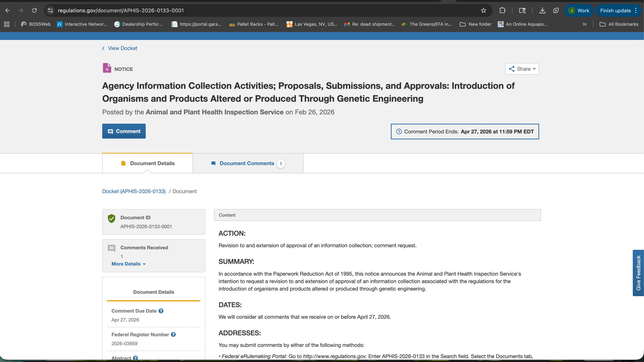The height and width of the screenshot is (362, 644).
Task: Open the browser extensions puzzle icon
Action: coord(502,10)
